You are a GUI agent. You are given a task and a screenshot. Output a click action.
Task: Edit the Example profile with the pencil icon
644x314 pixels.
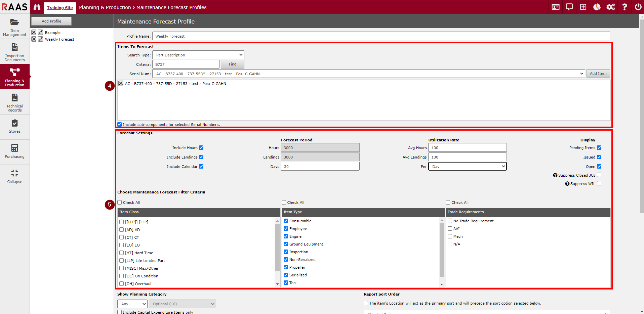(x=41, y=32)
